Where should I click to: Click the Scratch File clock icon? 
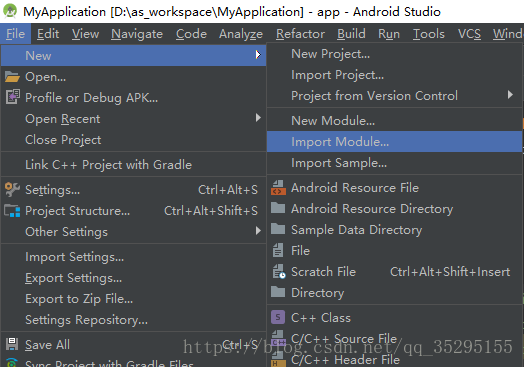click(279, 271)
